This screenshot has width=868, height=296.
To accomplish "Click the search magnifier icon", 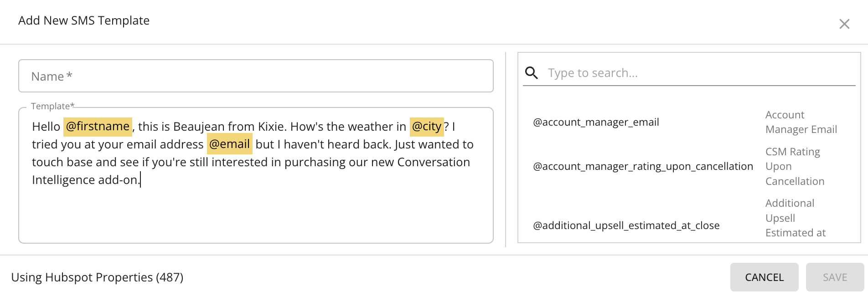I will tap(532, 73).
